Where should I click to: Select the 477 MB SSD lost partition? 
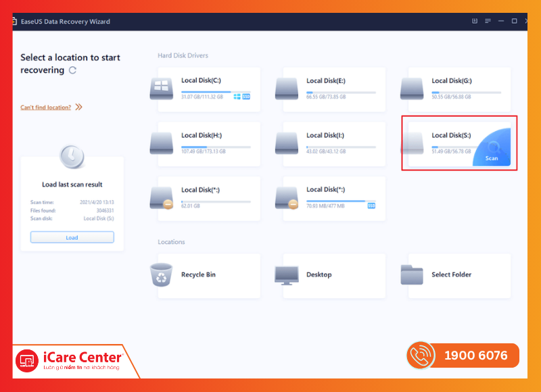click(x=287, y=197)
